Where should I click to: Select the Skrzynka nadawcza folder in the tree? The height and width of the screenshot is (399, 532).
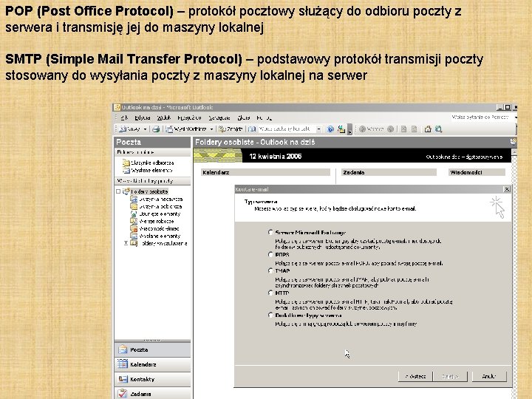tap(157, 199)
